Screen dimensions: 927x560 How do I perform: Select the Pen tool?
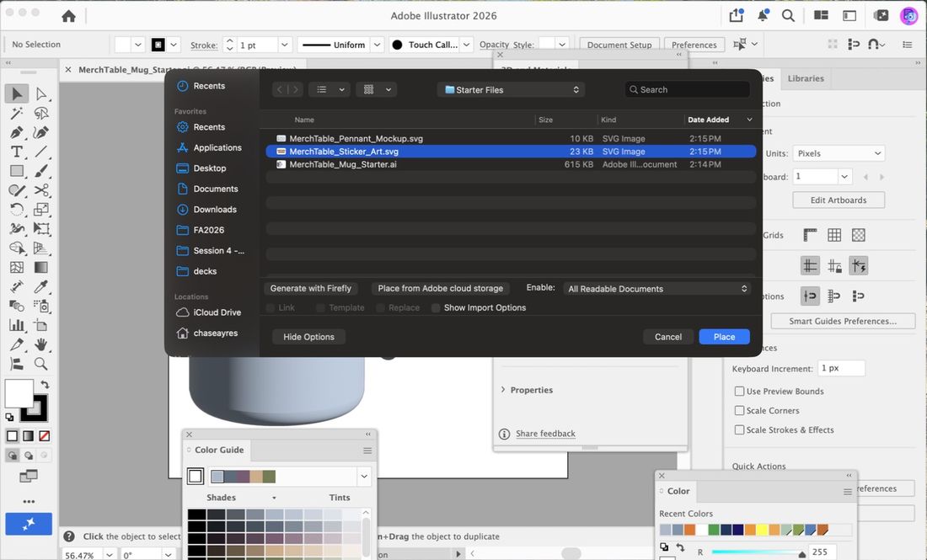pyautogui.click(x=17, y=132)
